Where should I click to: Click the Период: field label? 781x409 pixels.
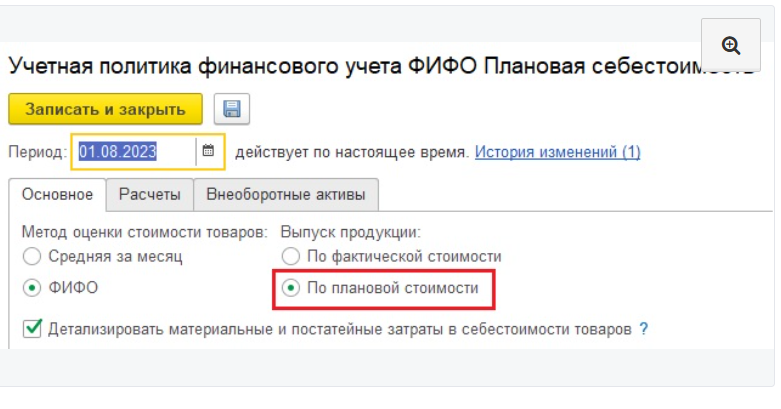coord(36,152)
